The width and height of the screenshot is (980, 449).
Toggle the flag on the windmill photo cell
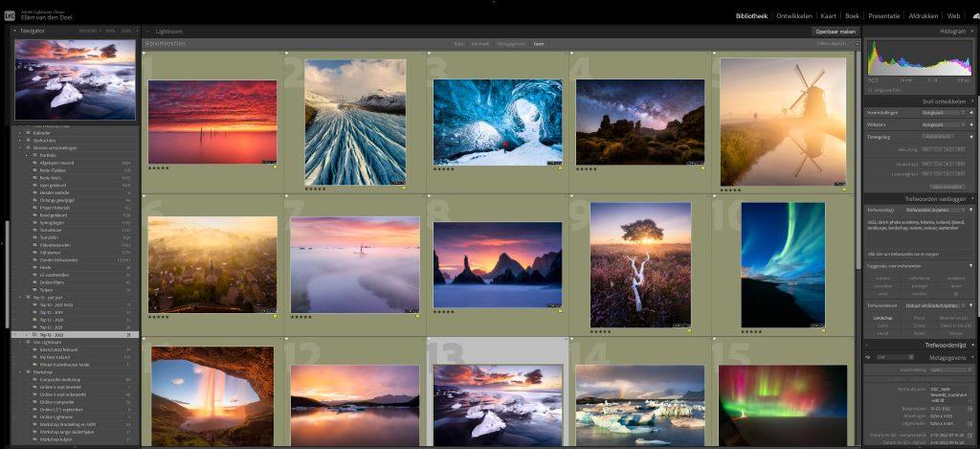pos(715,55)
